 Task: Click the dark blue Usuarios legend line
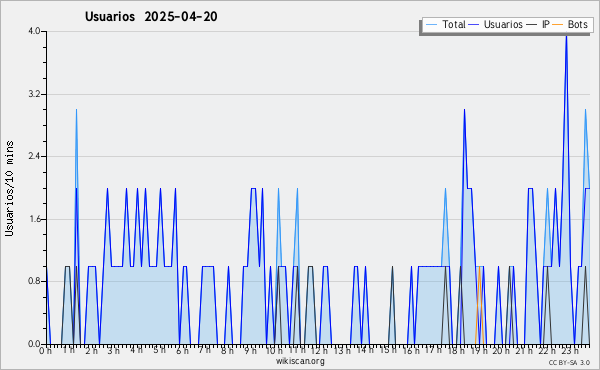click(x=474, y=25)
